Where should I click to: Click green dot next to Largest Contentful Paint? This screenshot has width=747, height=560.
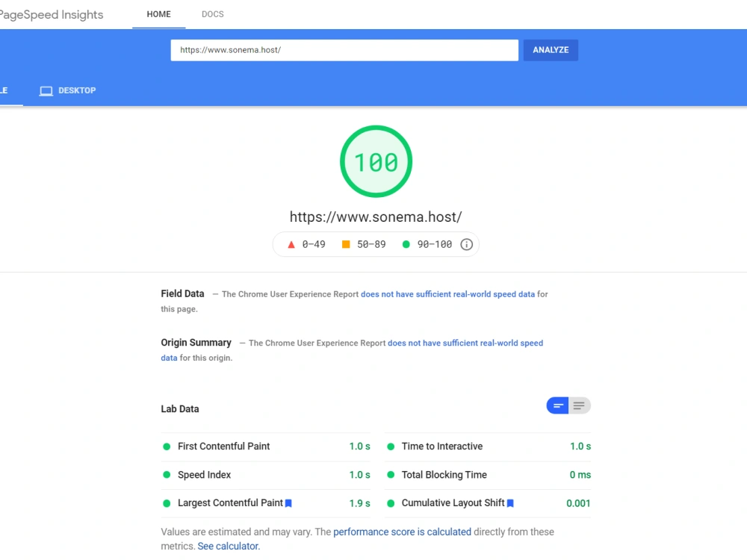[167, 503]
